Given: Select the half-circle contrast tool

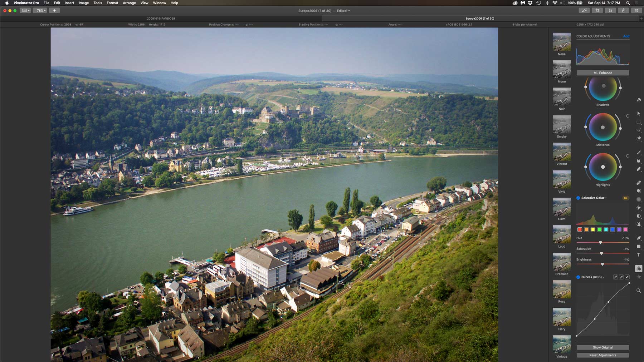Looking at the screenshot, I should pyautogui.click(x=639, y=216).
